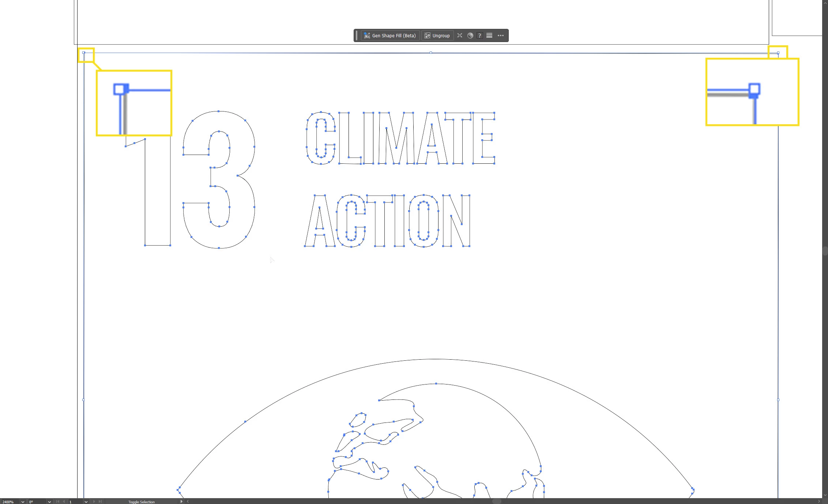Open the Recolor color wheel icon

[x=470, y=35]
